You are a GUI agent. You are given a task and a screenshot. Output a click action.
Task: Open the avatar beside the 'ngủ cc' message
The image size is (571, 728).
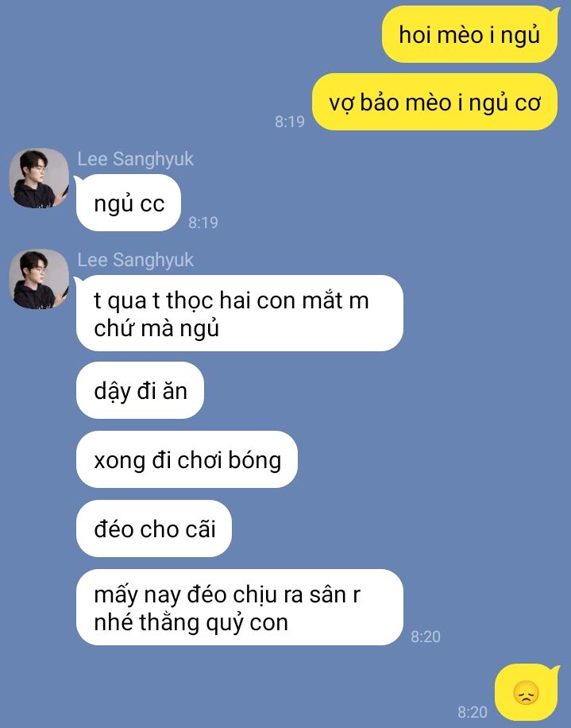point(39,178)
